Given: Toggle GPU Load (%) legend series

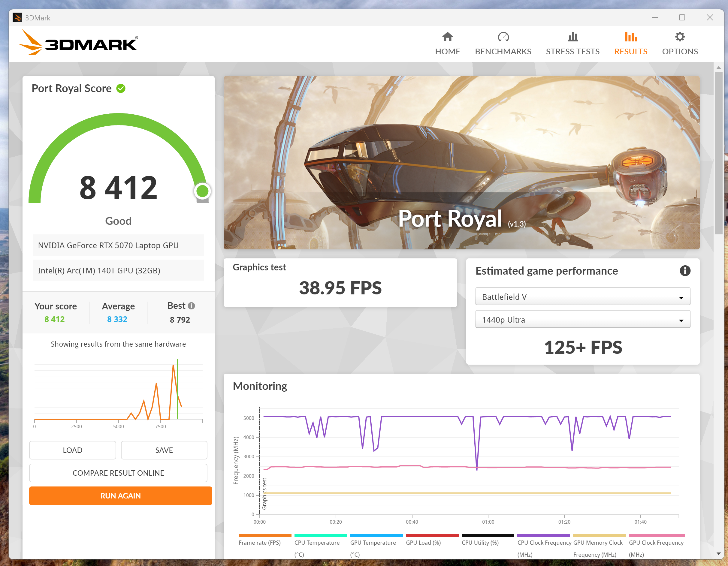Looking at the screenshot, I should (423, 542).
